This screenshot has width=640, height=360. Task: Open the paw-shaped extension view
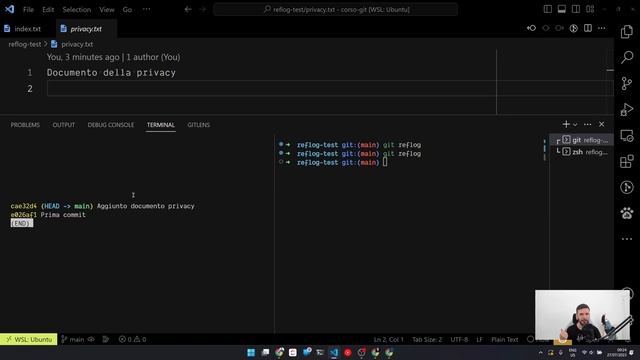[x=627, y=213]
